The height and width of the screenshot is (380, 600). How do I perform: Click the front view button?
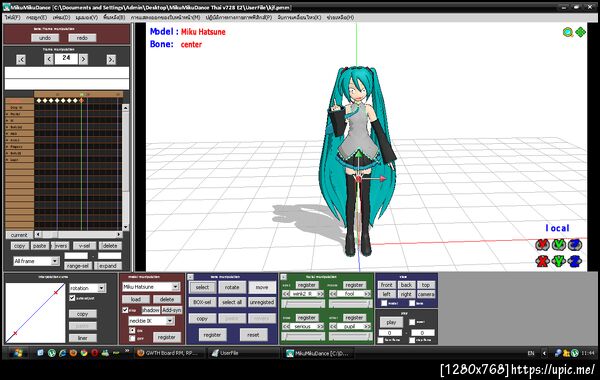tap(386, 285)
